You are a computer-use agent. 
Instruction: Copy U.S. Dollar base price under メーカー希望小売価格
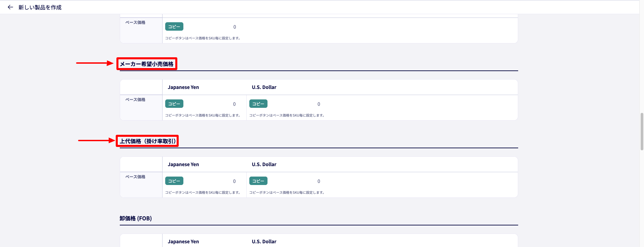pyautogui.click(x=258, y=104)
